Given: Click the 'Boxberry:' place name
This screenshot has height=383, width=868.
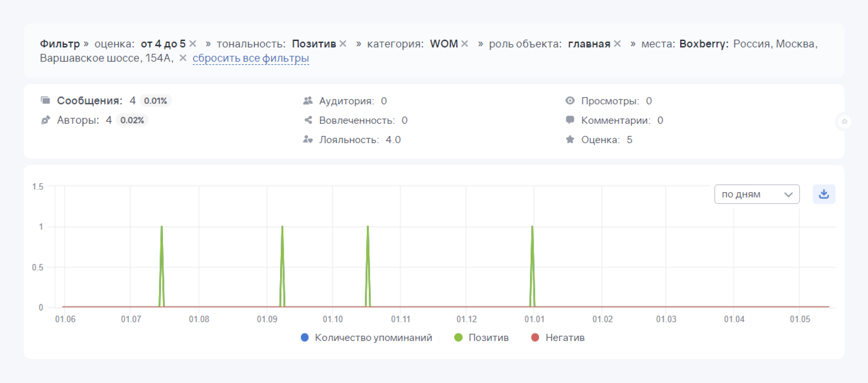Looking at the screenshot, I should (x=704, y=44).
